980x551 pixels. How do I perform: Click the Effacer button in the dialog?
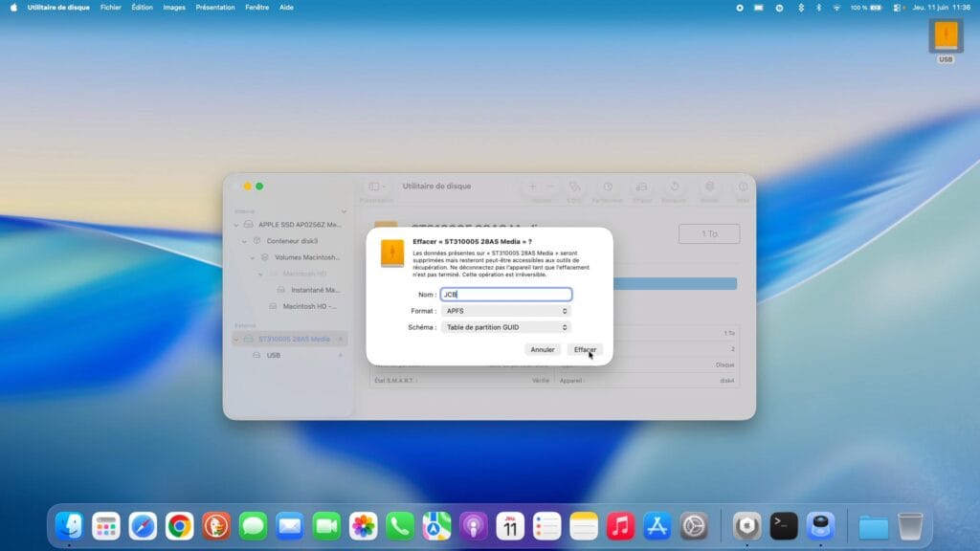point(585,350)
